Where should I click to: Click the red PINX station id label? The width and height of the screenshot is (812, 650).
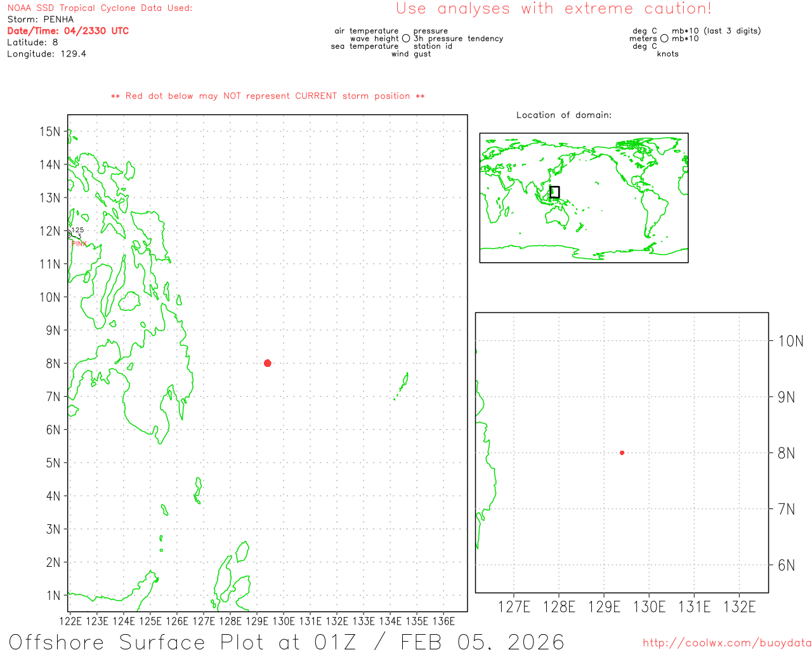[x=79, y=244]
